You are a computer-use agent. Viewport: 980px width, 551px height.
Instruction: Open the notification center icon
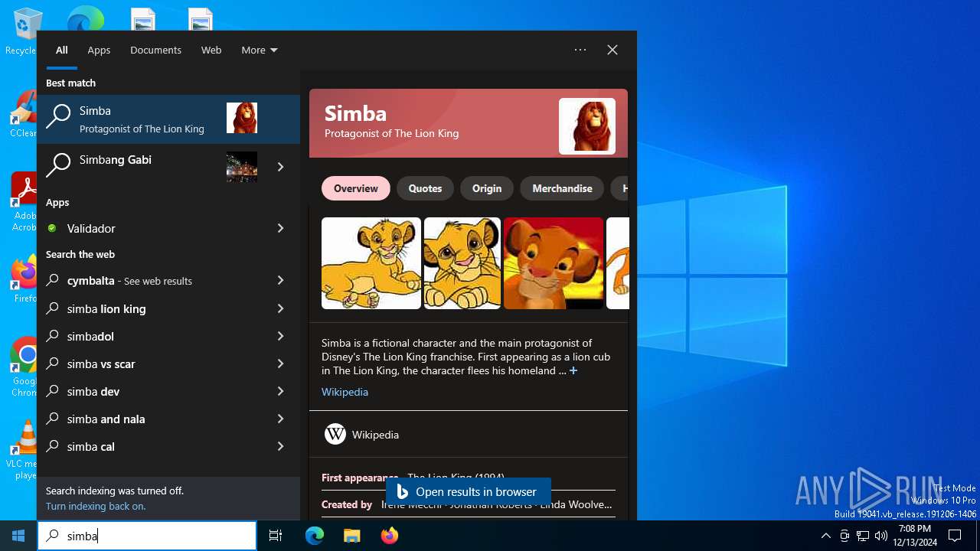point(955,536)
